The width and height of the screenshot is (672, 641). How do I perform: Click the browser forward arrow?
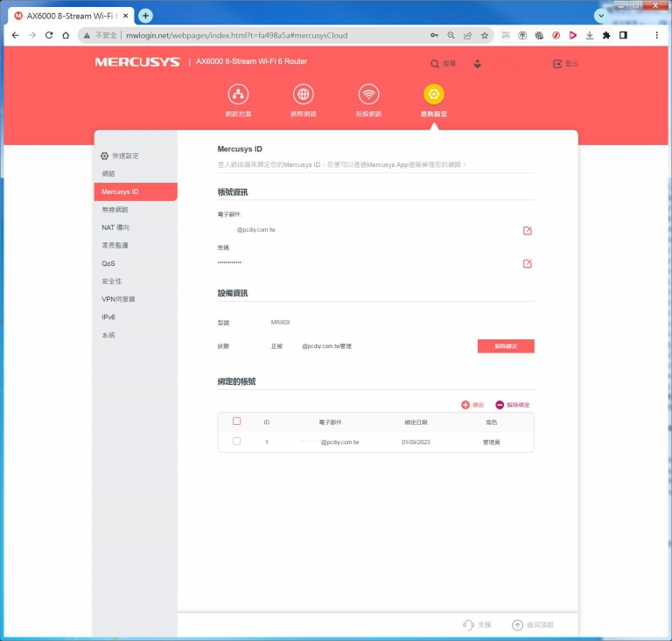point(32,35)
